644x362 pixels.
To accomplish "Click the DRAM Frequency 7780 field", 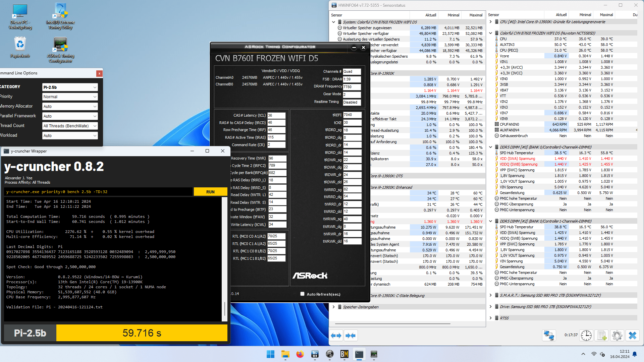I will pos(352,87).
